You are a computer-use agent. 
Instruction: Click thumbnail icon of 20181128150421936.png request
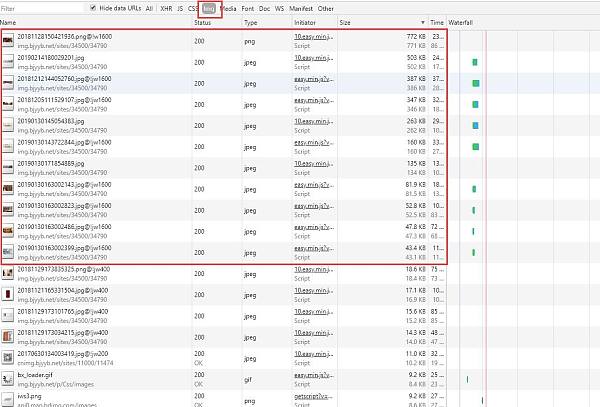(9, 41)
